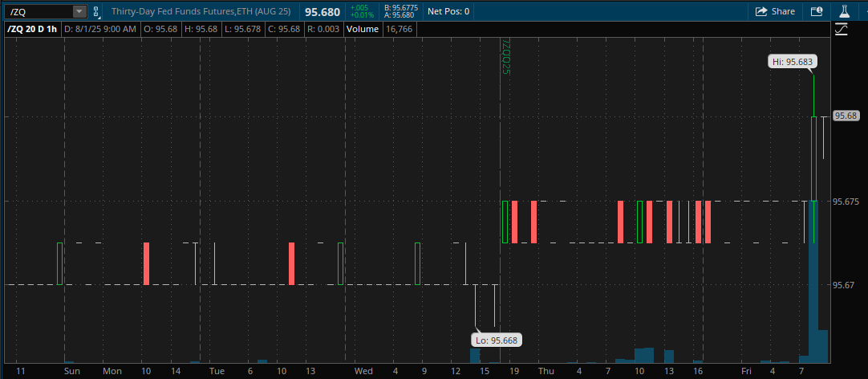
Task: Click the bid/ask B: 95.6775 A: 95.680 values
Action: (401, 11)
